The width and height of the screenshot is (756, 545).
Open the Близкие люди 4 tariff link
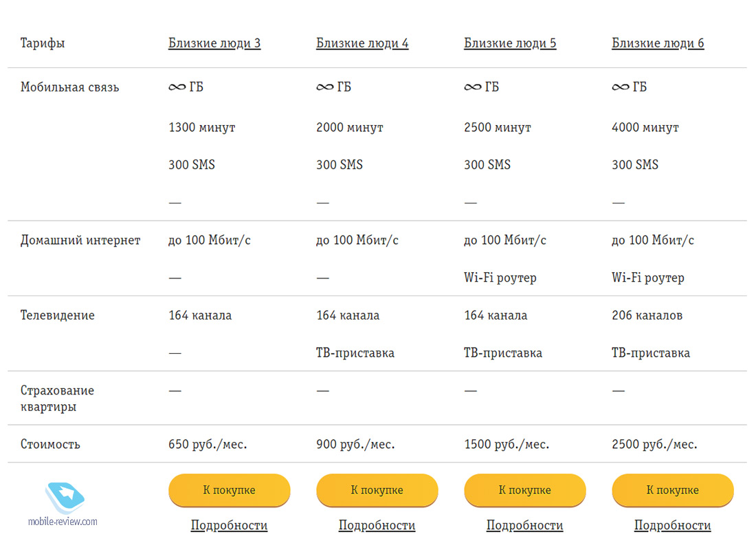pos(362,43)
